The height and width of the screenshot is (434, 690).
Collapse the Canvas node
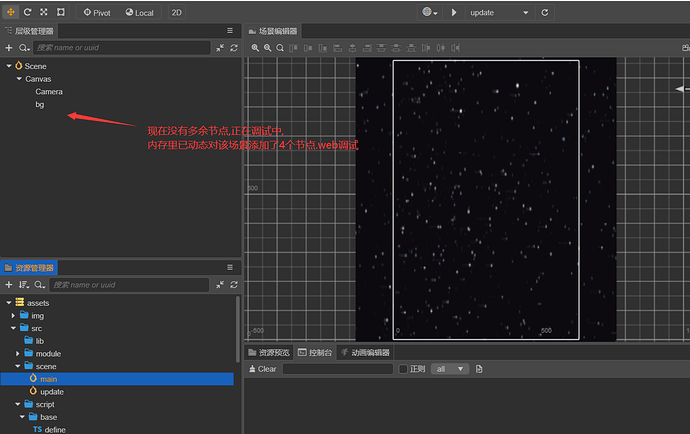[19, 78]
